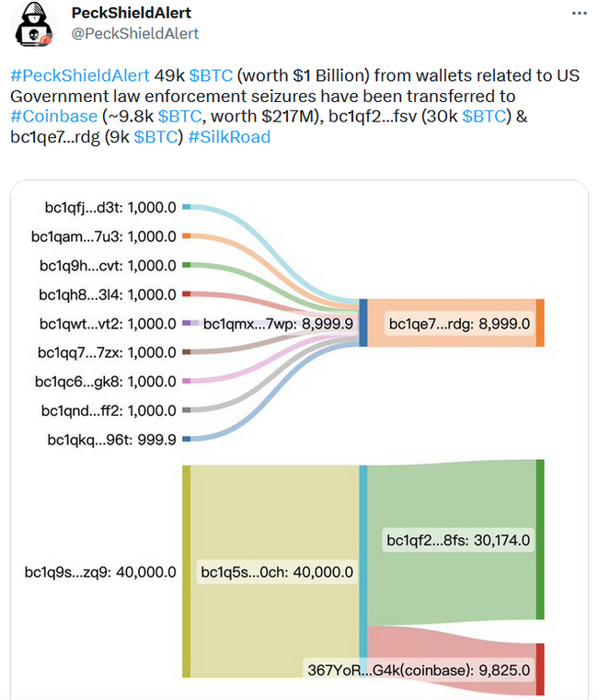Click the bc1qkq...96t: 999.9 label
The height and width of the screenshot is (700, 598).
(111, 440)
